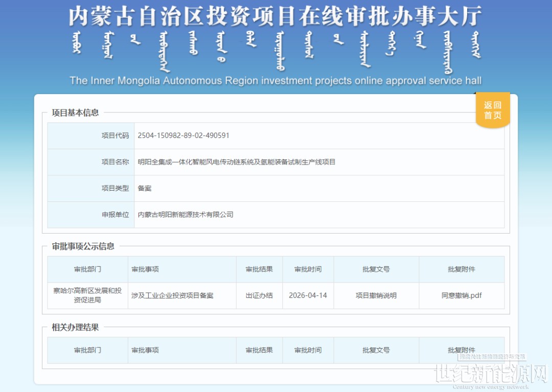This screenshot has width=552, height=392.
Task: Click the 返回首页 button
Action: (492, 110)
